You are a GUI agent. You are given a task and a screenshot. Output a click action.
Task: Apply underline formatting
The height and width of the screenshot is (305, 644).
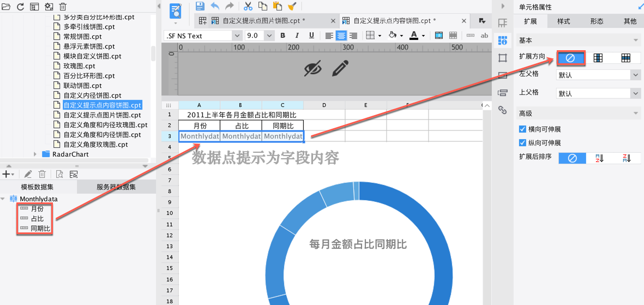(x=311, y=36)
